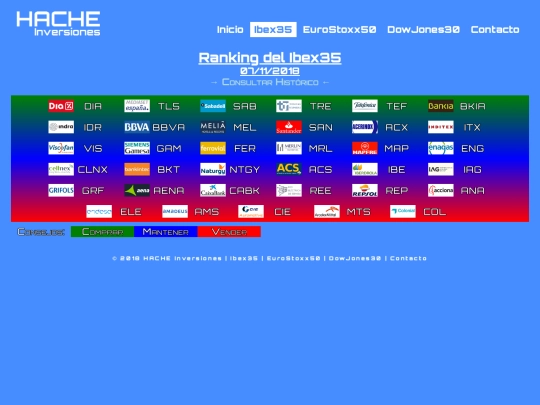
Task: Open the footer DowJones30 link
Action: pos(355,258)
